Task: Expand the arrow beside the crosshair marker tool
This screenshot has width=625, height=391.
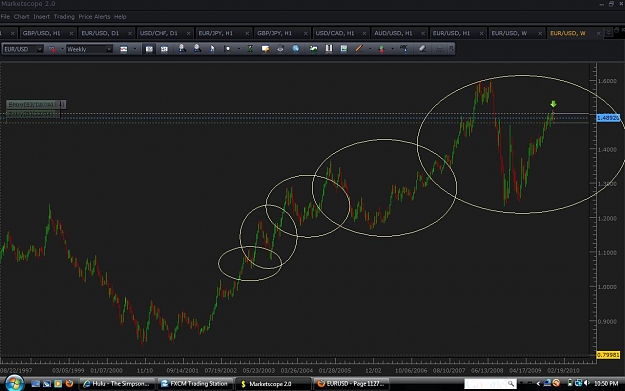Action: [x=238, y=49]
